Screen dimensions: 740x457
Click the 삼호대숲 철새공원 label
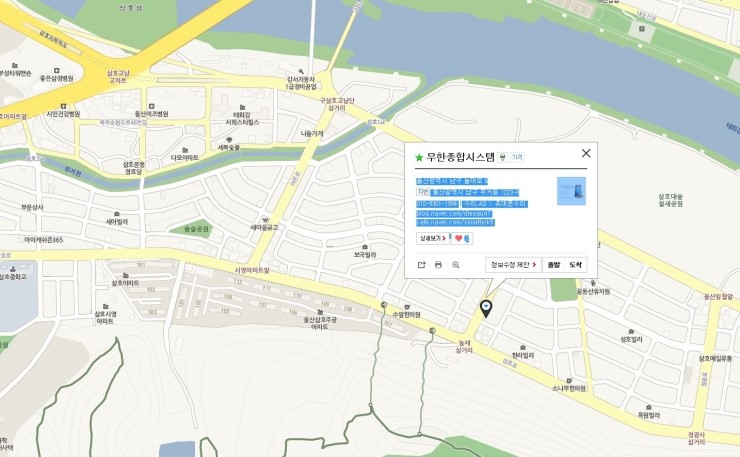[671, 200]
